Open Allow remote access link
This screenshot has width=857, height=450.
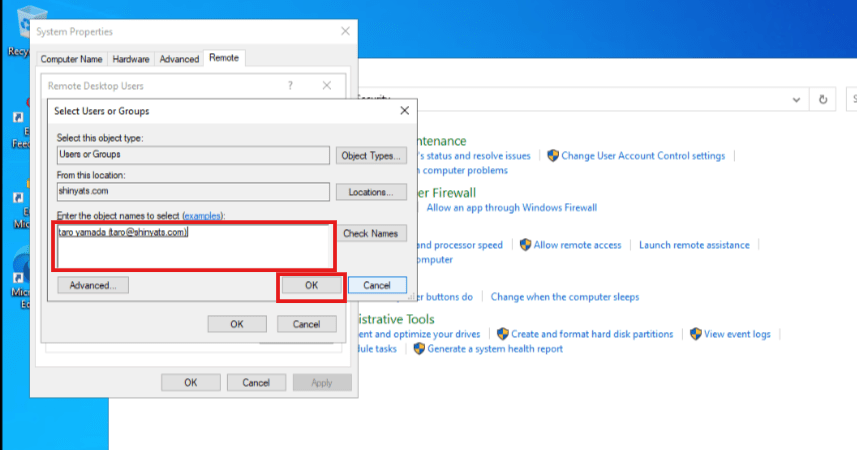pyautogui.click(x=577, y=245)
